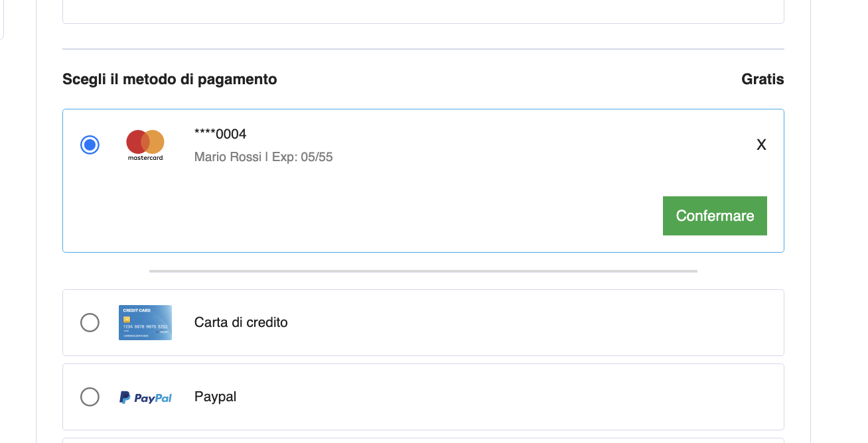Click the Carta di credito label
The width and height of the screenshot is (868, 443).
click(x=241, y=322)
